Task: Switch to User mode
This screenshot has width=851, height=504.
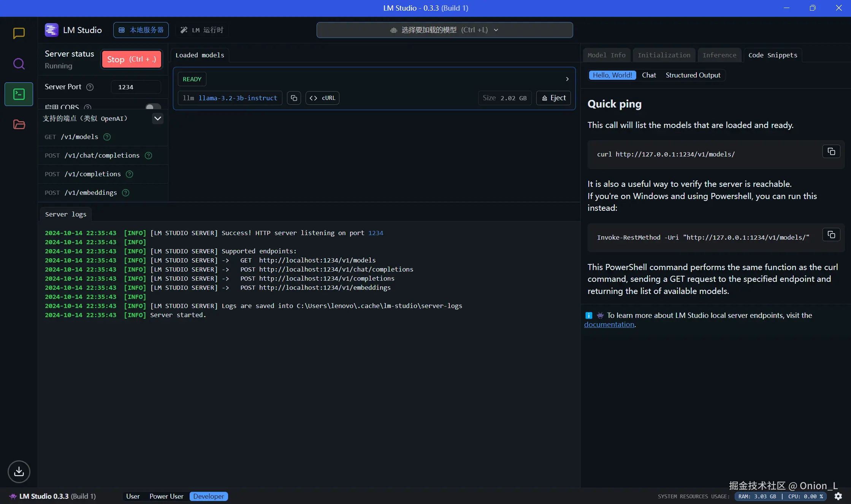Action: [x=133, y=496]
